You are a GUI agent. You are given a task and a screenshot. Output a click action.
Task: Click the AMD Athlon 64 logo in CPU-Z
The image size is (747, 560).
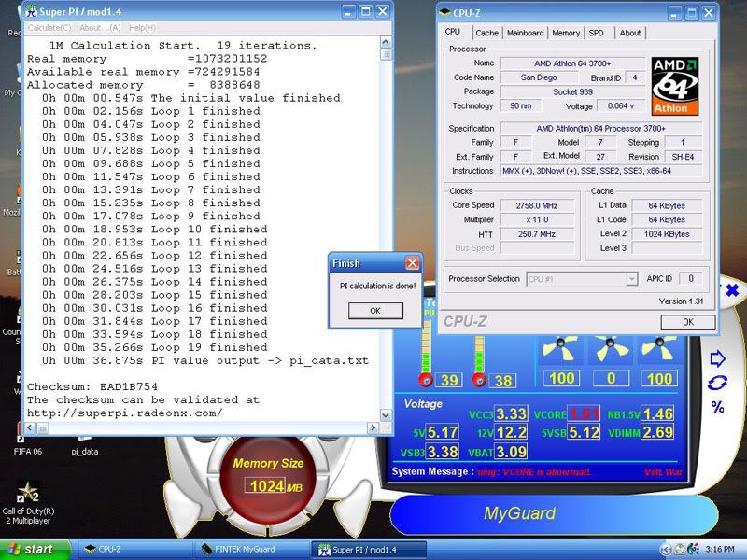click(x=675, y=86)
